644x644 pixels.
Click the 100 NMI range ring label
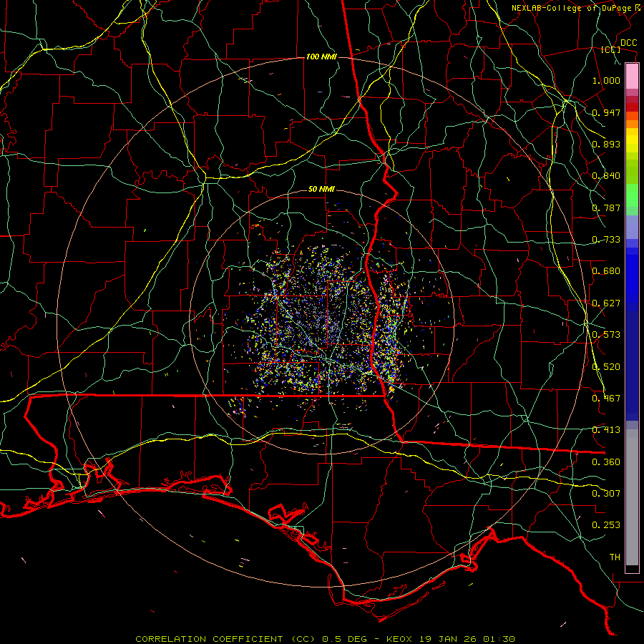click(x=321, y=57)
